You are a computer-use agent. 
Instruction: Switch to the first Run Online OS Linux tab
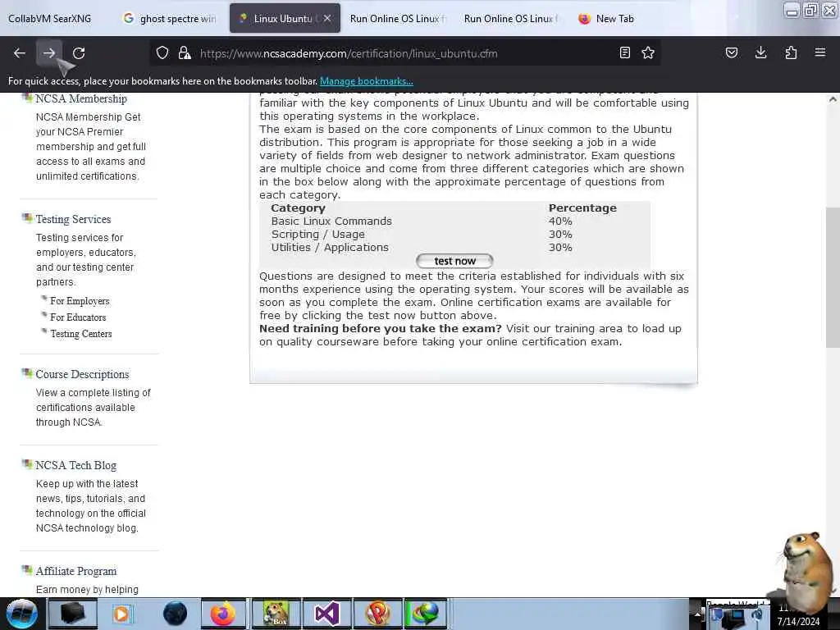point(398,18)
